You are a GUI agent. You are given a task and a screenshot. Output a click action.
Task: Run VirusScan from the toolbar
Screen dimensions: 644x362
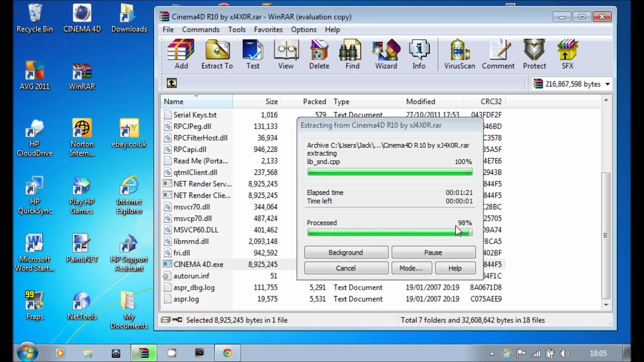click(459, 54)
